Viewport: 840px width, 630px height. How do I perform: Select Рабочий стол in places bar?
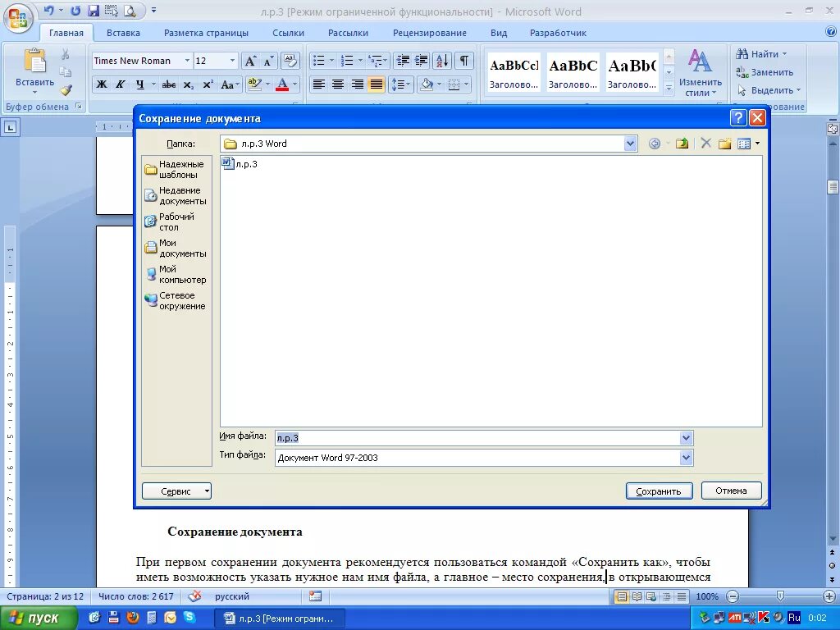176,221
